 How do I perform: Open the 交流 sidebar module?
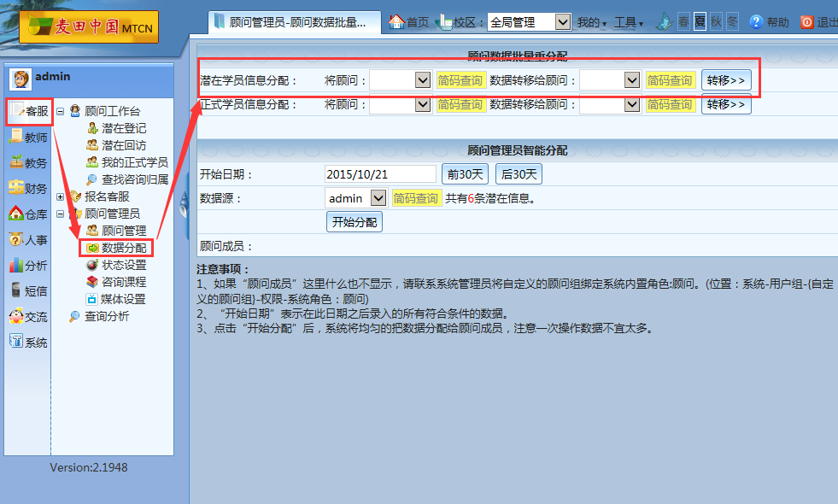(x=29, y=316)
